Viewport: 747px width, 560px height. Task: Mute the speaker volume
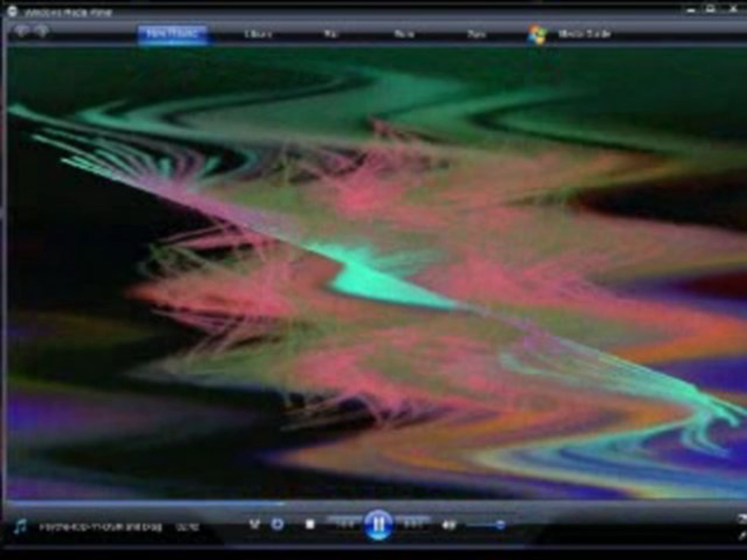click(448, 525)
